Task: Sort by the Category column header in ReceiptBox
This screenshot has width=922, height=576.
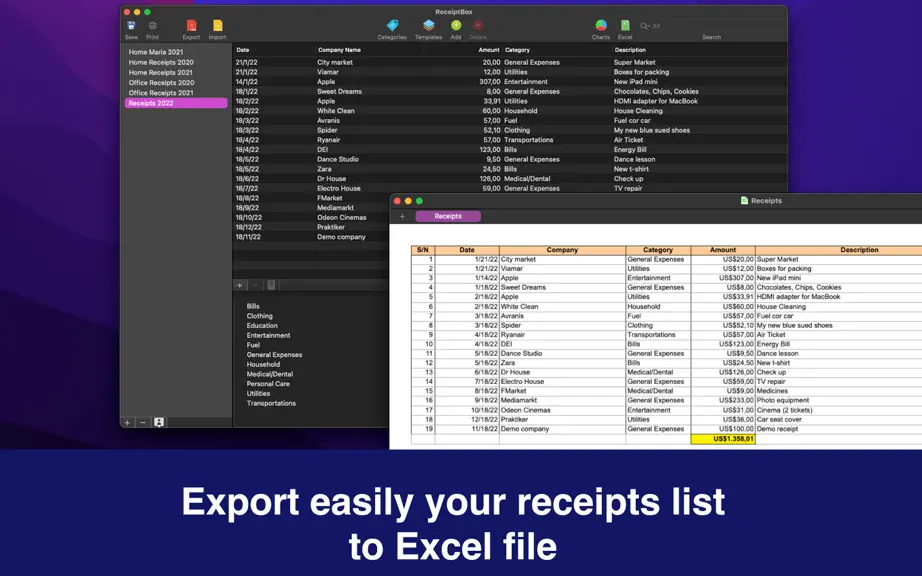Action: (x=557, y=50)
